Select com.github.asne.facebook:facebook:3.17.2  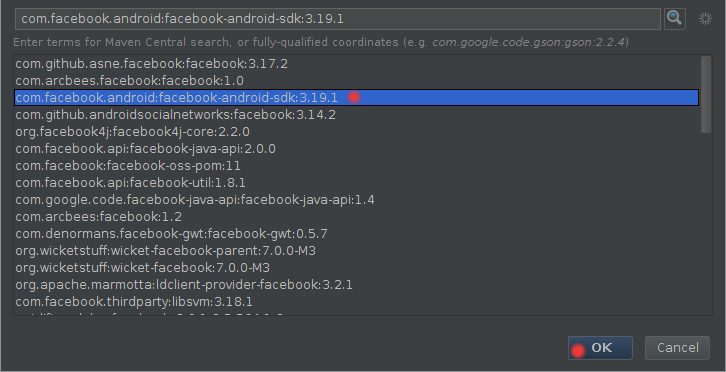357,63
